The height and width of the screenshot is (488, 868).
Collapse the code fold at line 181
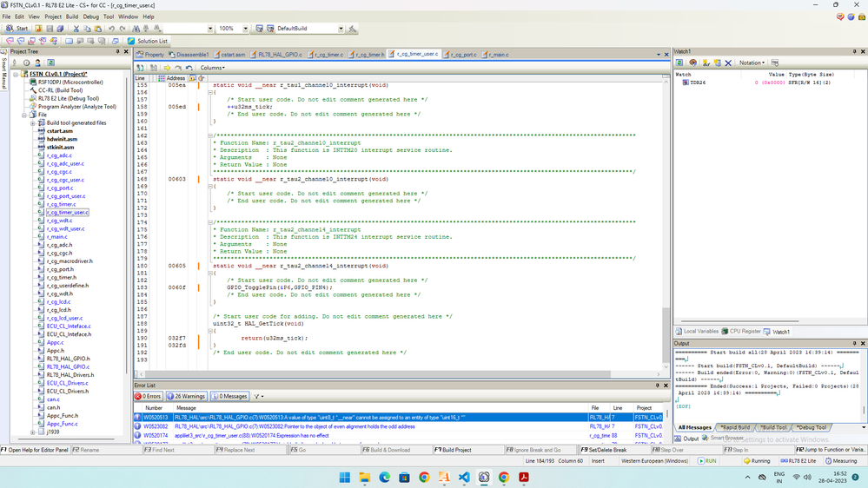210,274
